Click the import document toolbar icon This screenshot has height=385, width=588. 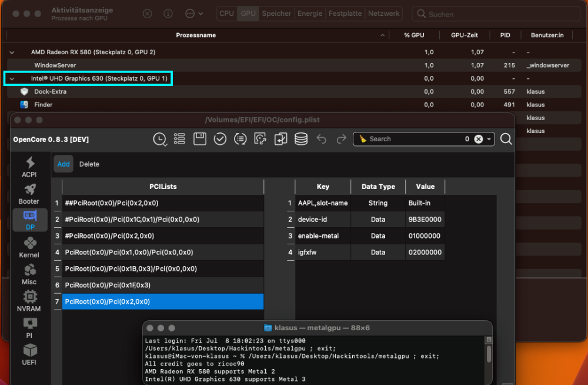pos(280,139)
